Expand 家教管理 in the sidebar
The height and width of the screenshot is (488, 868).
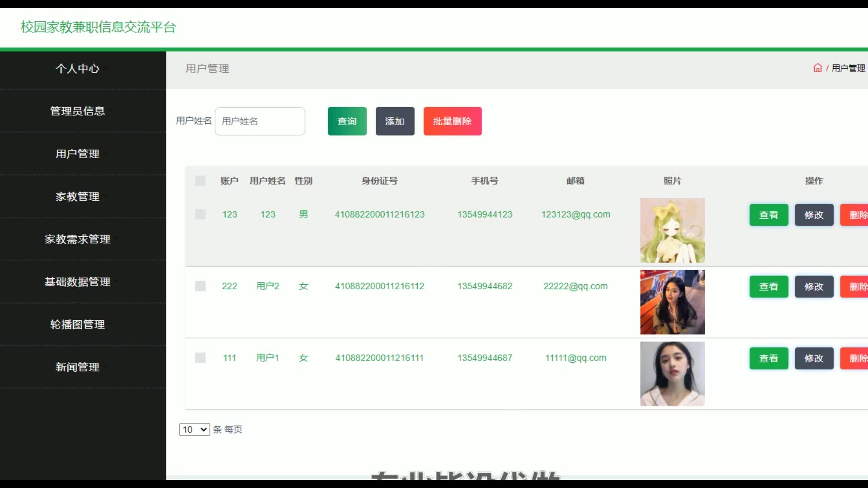[77, 197]
